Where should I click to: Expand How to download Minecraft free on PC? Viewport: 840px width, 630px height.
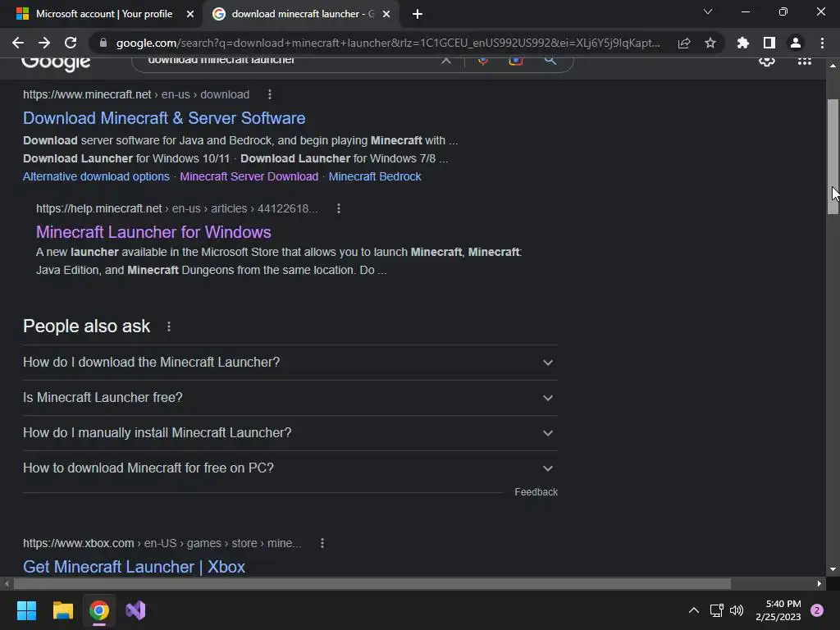coord(290,468)
